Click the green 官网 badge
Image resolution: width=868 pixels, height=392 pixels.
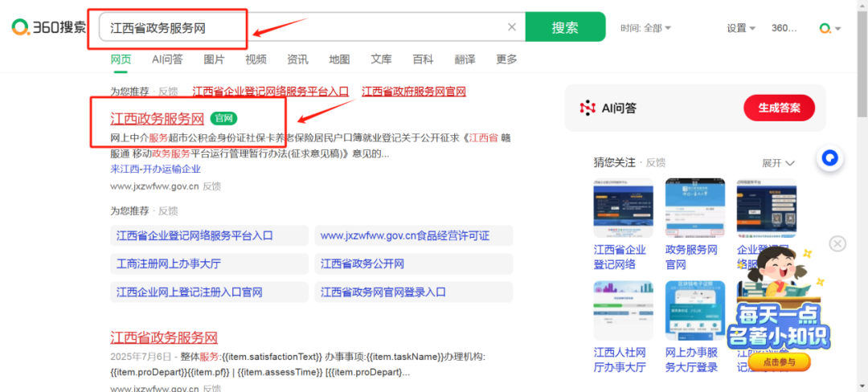(x=223, y=118)
